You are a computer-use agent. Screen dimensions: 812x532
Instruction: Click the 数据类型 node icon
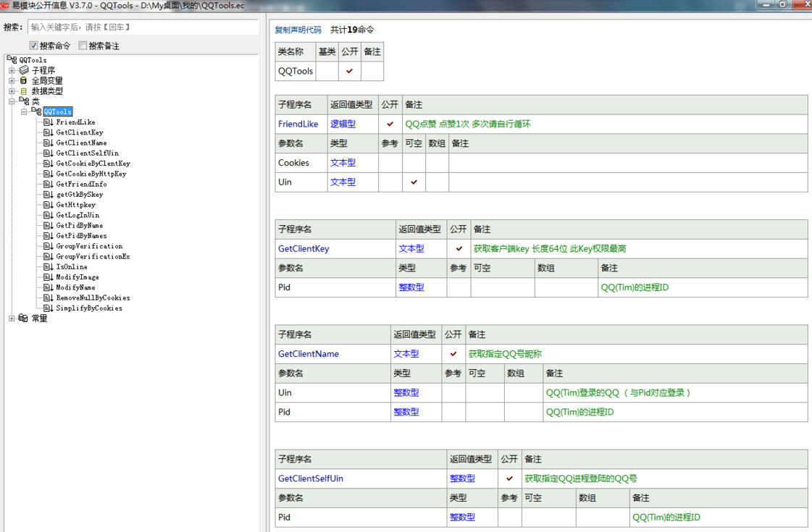click(x=24, y=91)
